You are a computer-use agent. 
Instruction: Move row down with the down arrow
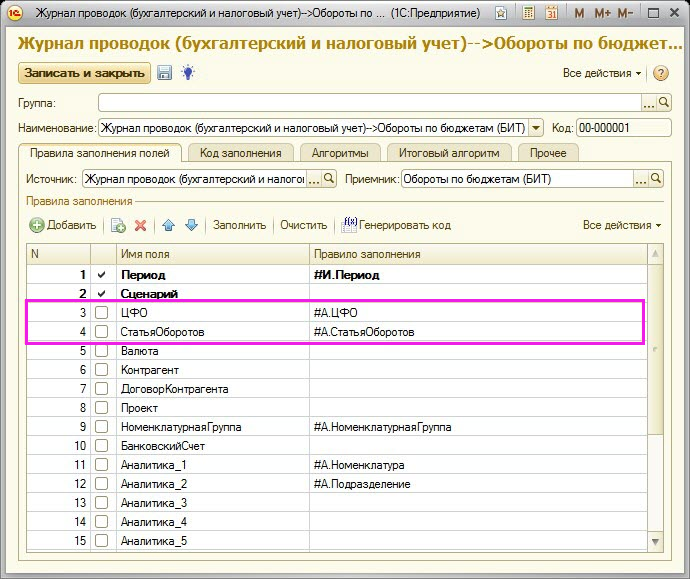191,226
